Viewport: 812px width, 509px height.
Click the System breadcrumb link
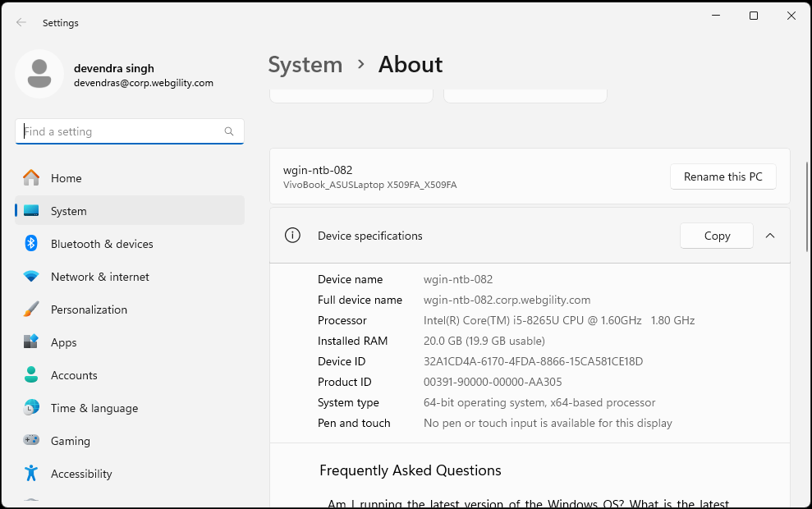point(305,65)
